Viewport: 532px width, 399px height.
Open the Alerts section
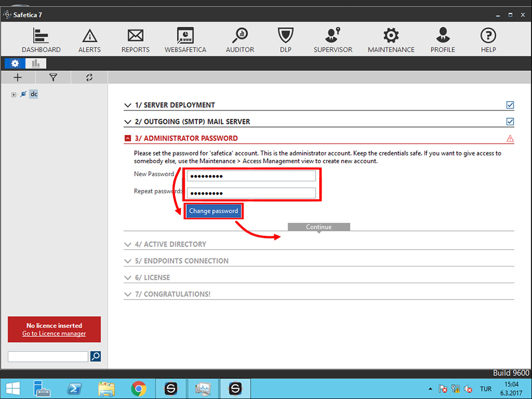[90, 40]
